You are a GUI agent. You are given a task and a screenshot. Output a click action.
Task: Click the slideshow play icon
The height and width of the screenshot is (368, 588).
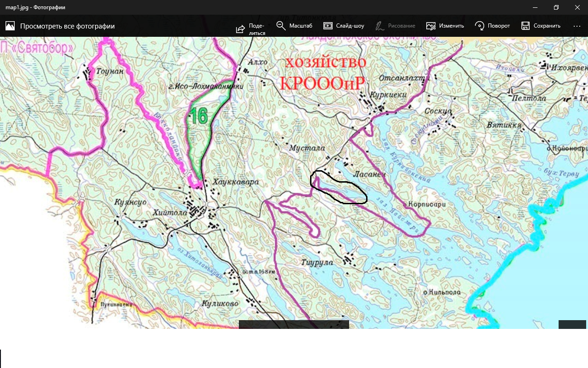click(x=328, y=26)
